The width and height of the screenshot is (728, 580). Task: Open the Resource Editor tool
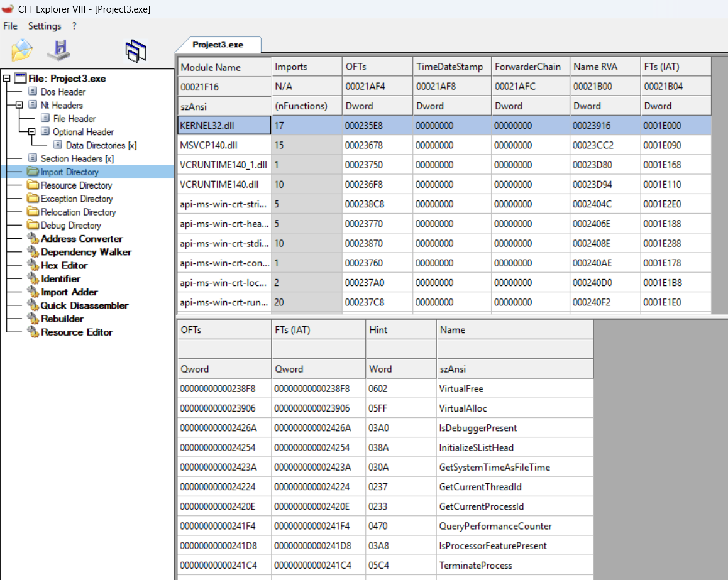(77, 332)
